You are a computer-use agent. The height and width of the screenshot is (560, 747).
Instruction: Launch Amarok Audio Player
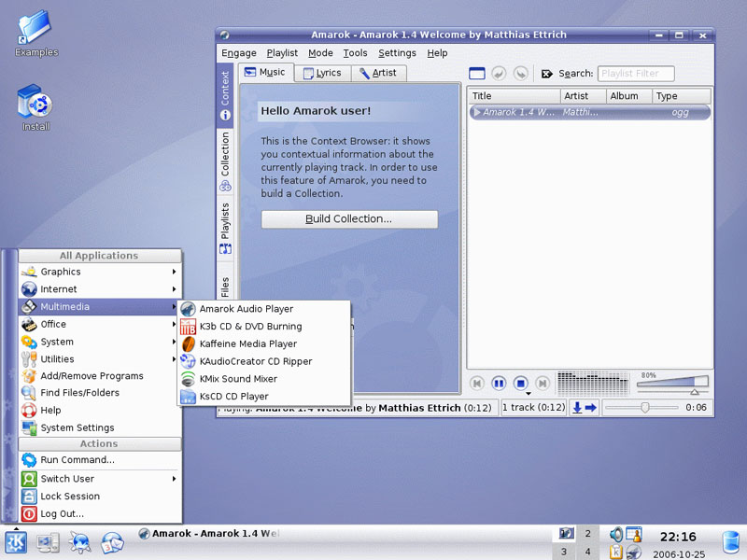pos(264,309)
